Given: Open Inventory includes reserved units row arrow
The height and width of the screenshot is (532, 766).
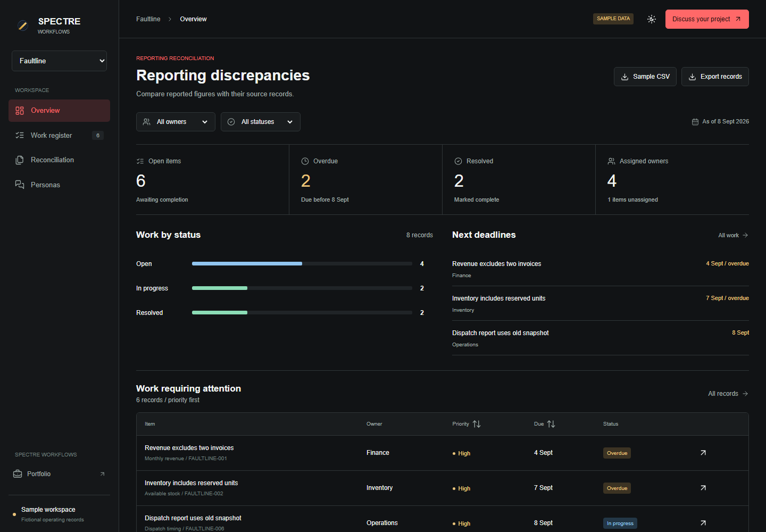Looking at the screenshot, I should (703, 488).
